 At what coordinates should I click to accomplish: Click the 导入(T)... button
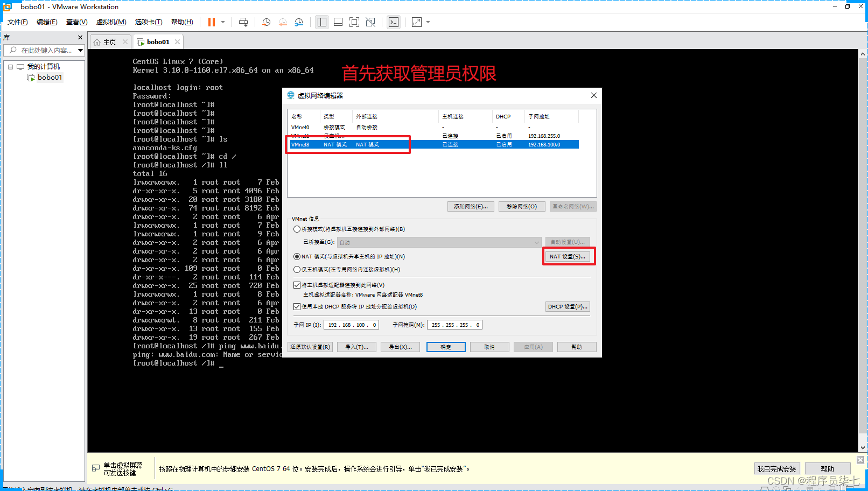(x=356, y=347)
